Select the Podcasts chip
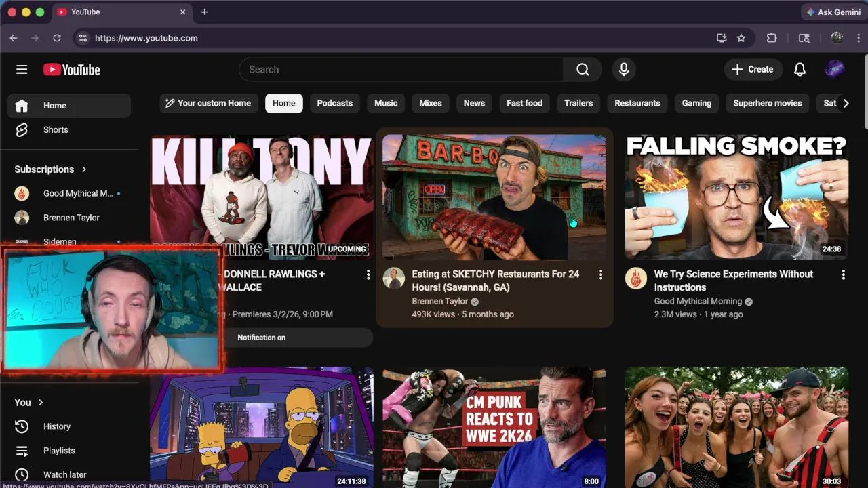Screen dimensions: 868x488 coord(335,103)
